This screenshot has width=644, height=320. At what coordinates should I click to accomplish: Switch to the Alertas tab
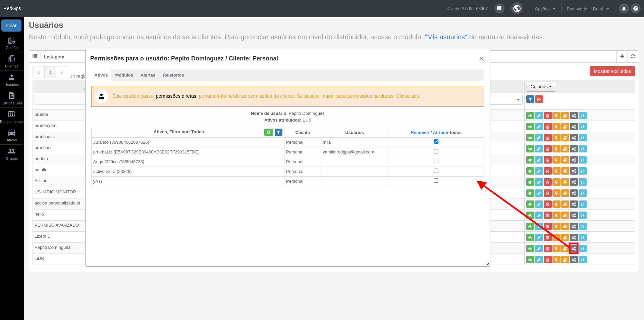[148, 75]
